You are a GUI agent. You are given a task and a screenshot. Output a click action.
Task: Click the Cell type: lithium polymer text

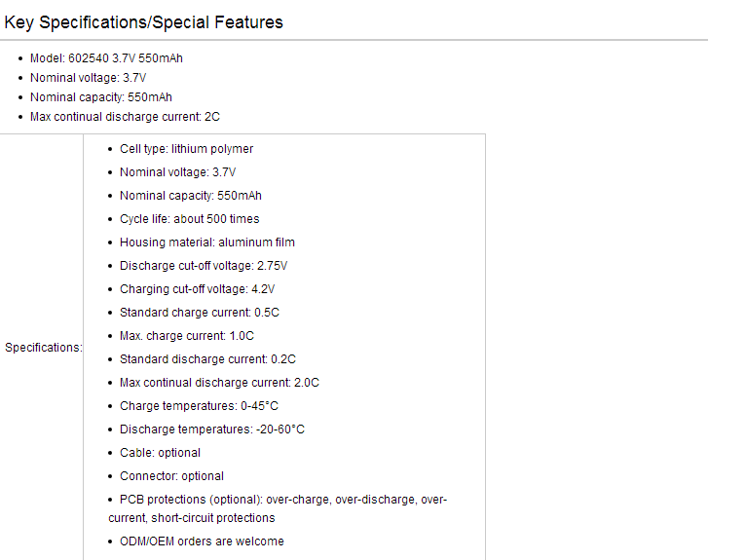click(187, 149)
